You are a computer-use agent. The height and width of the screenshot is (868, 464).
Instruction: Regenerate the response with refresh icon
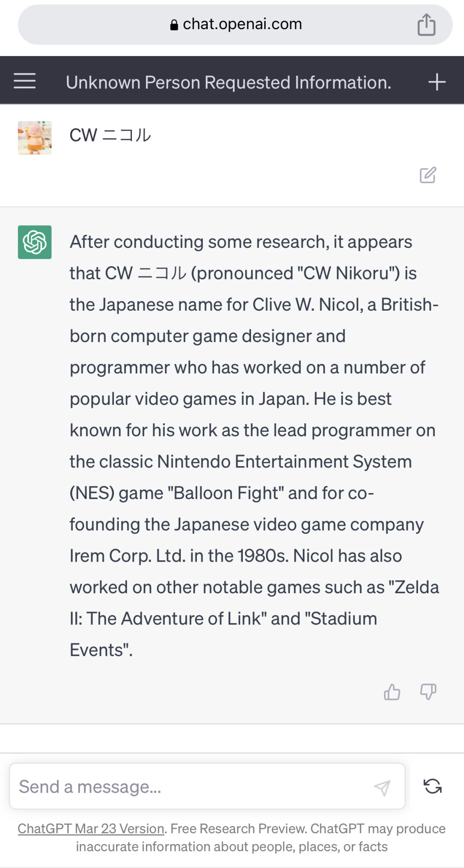(x=432, y=786)
